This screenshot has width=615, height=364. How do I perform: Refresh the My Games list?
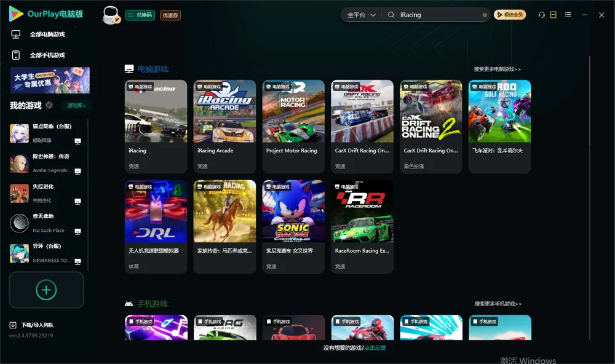[49, 105]
